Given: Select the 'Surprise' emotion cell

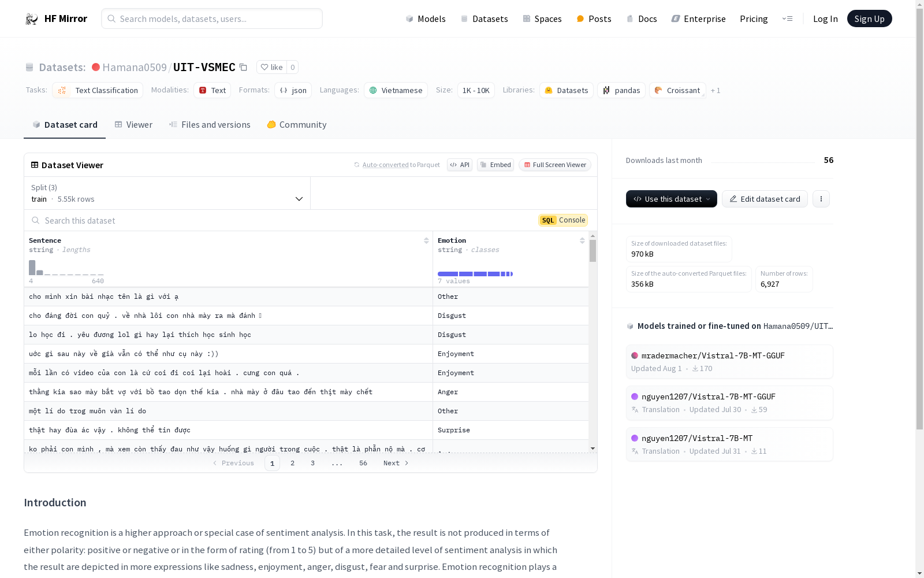Looking at the screenshot, I should tap(511, 430).
